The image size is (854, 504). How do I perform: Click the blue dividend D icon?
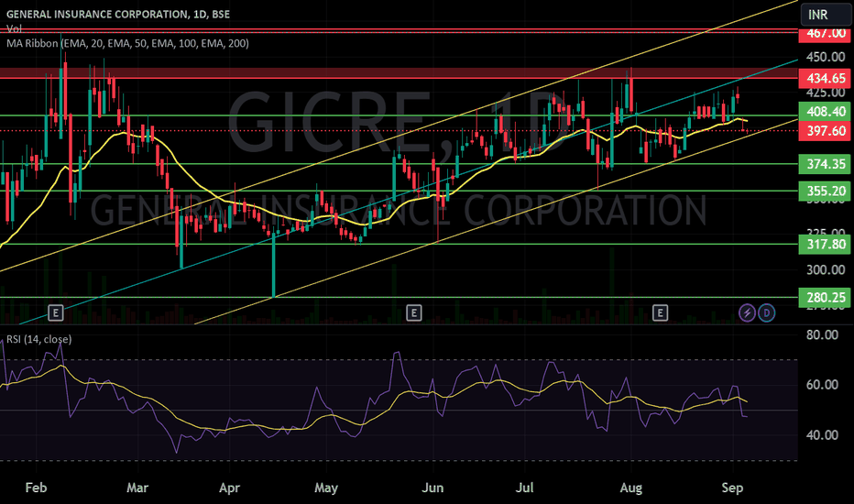[x=766, y=312]
